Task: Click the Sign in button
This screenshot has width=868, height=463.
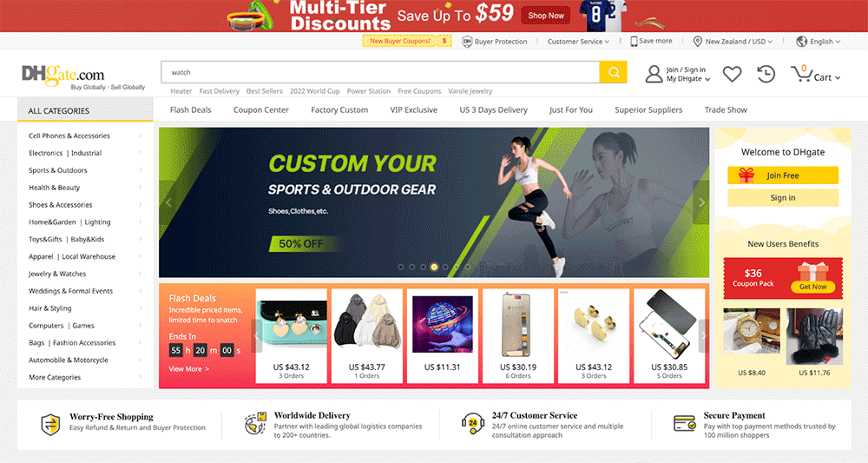Action: coord(783,198)
